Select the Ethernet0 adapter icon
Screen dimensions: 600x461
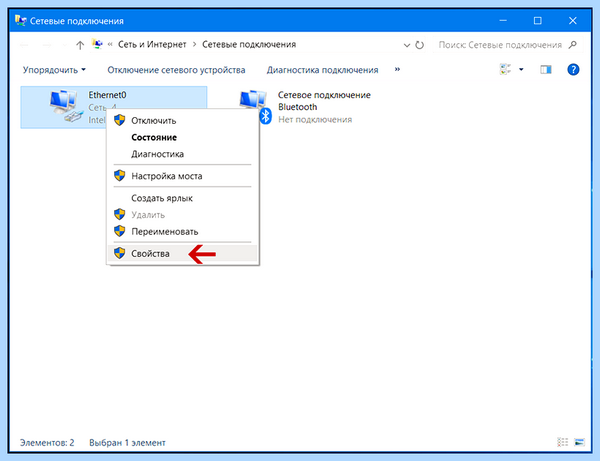[66, 106]
